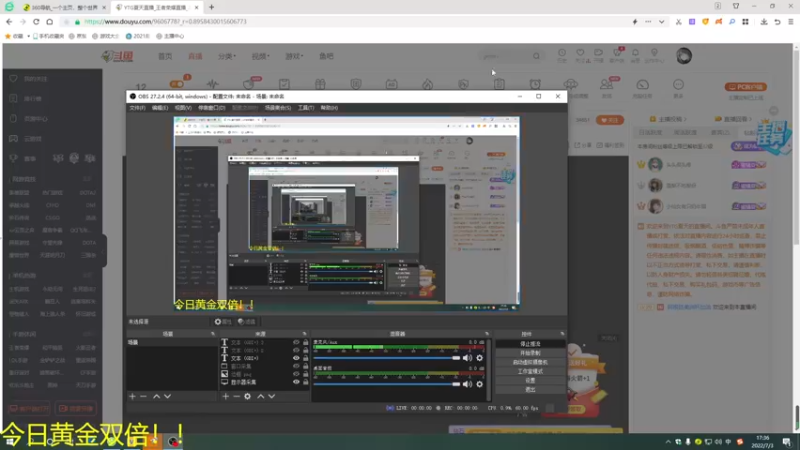Toggle visibility eye of the image source row
Viewport: 800px width, 450px height.
click(296, 374)
